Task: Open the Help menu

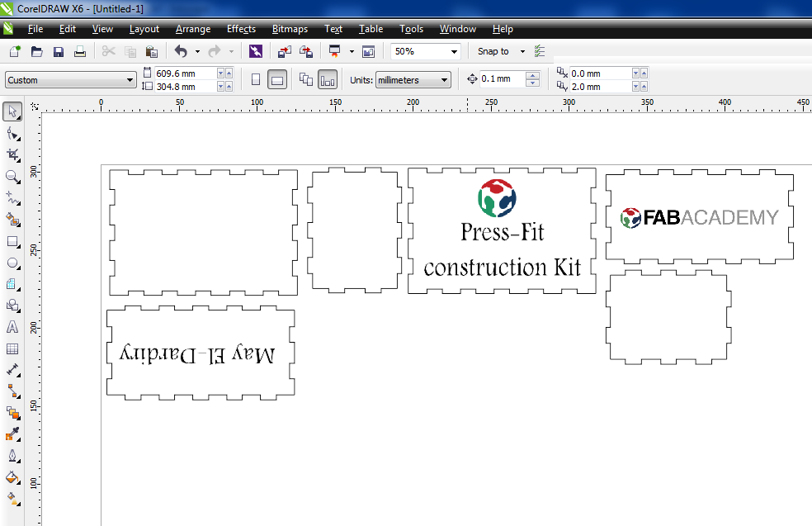Action: tap(503, 29)
